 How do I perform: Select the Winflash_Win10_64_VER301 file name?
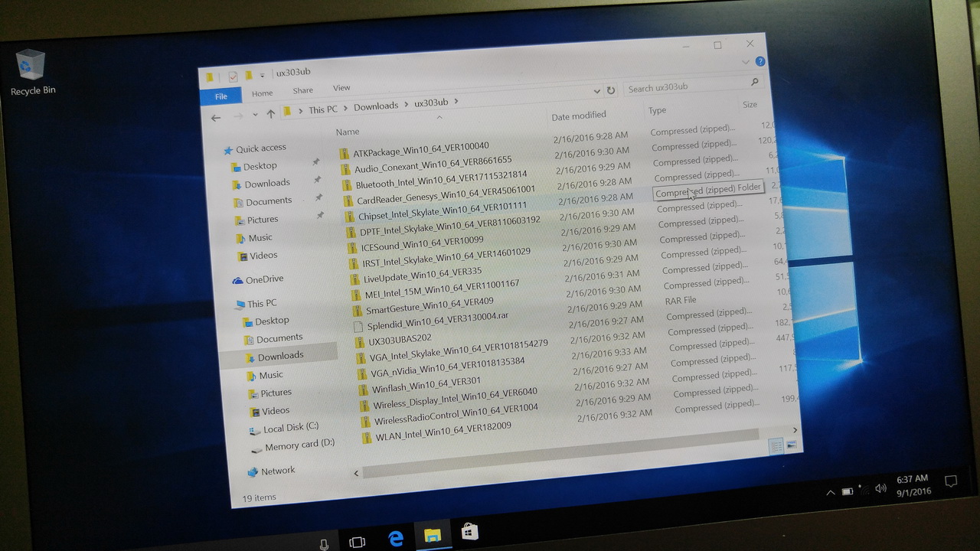point(426,385)
